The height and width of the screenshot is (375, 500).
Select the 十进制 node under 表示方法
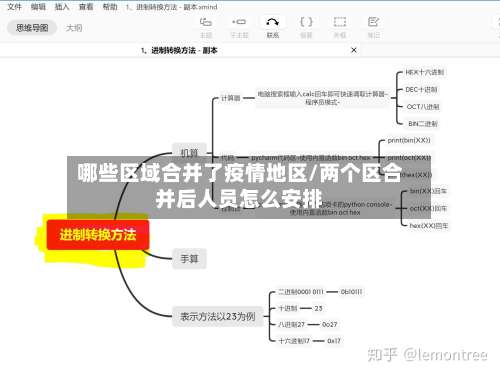pos(288,308)
